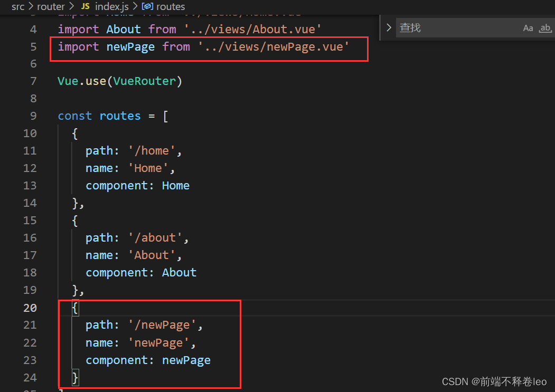Toggle match case in the find widget
Image resolution: width=555 pixels, height=392 pixels.
(x=528, y=28)
